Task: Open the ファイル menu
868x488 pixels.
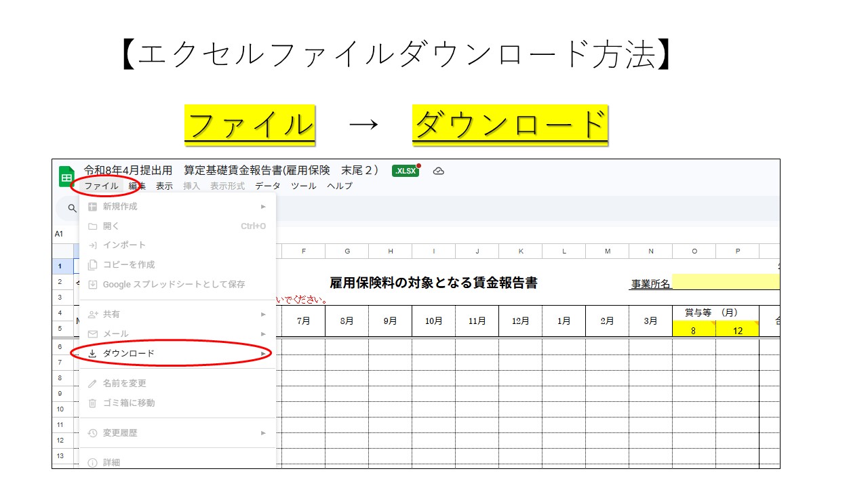Action: click(101, 186)
